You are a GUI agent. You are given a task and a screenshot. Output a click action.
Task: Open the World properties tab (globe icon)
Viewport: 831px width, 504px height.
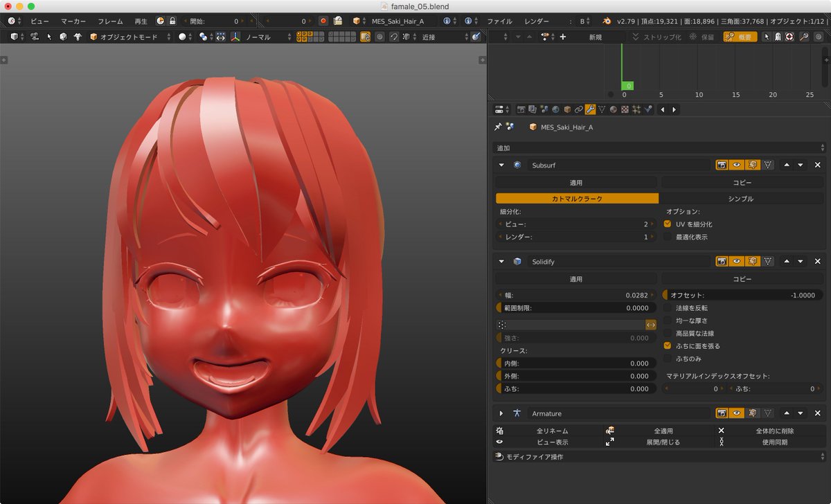[556, 109]
